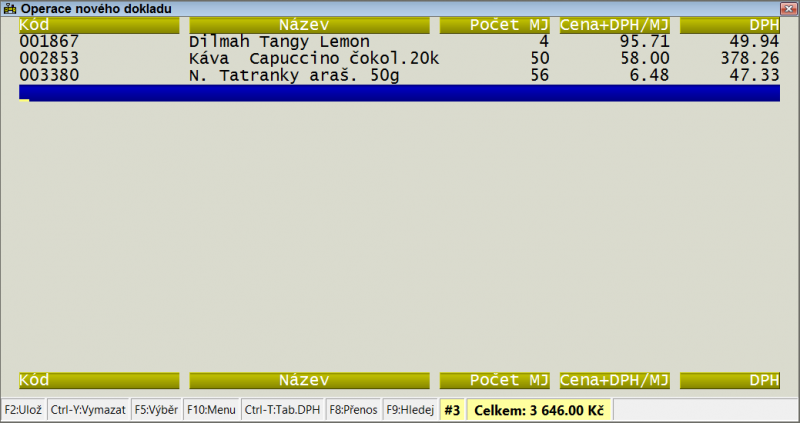Click the blue highlighted new entry row
Image resolution: width=800 pixels, height=423 pixels.
[399, 93]
